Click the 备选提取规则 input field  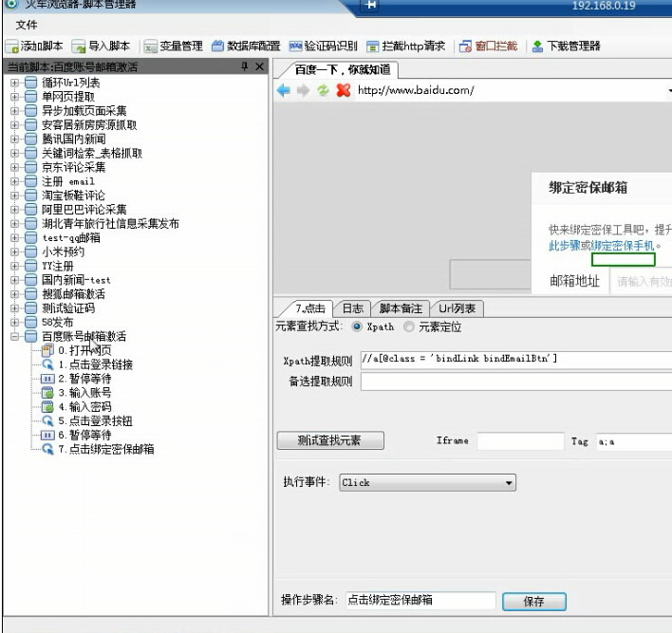516,382
